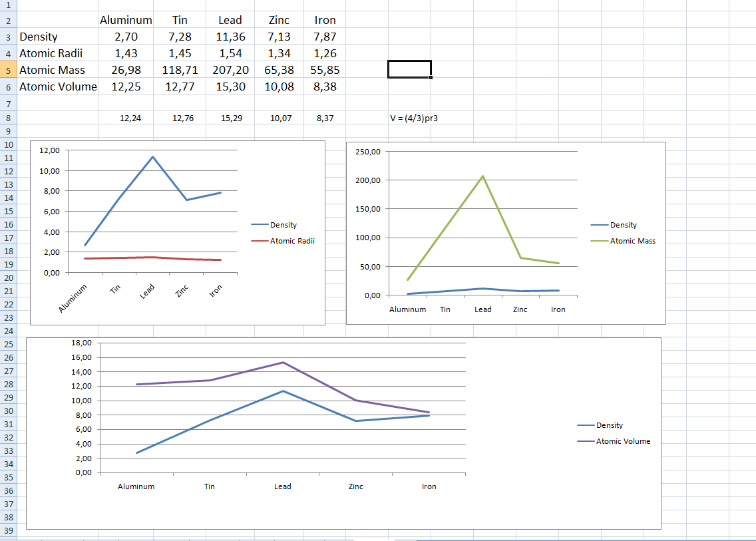The image size is (756, 541).
Task: Select the Aluminum column heading cell
Action: point(126,20)
